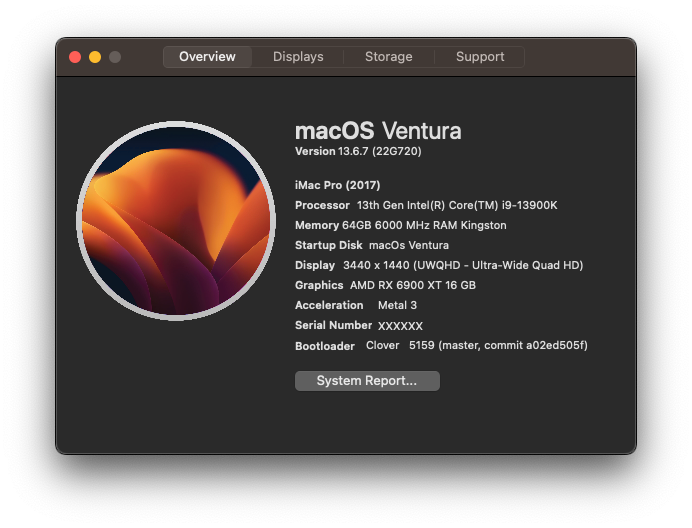Open the Support tab
692x528 pixels.
click(x=480, y=57)
